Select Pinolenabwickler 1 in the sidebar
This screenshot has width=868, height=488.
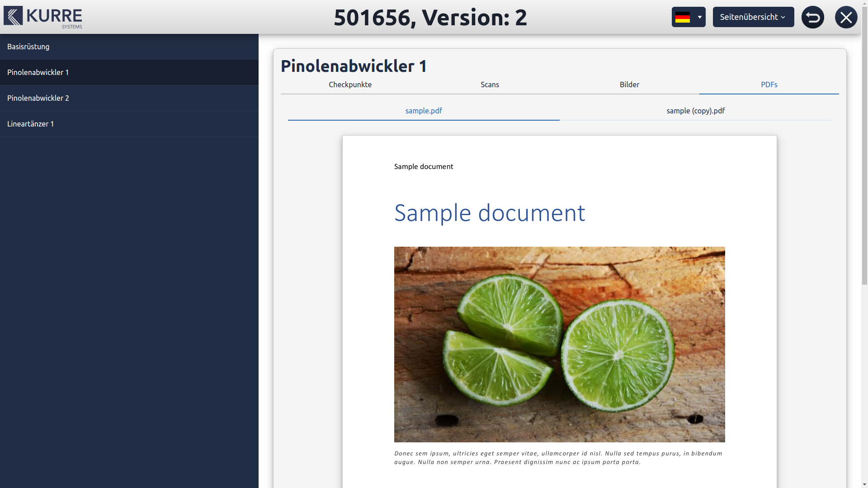click(x=129, y=72)
